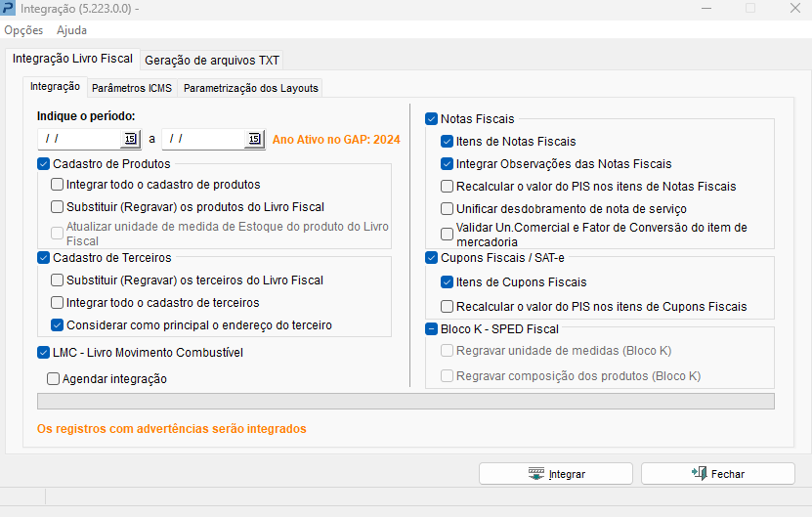
Task: Click the start period date field
Action: point(80,140)
